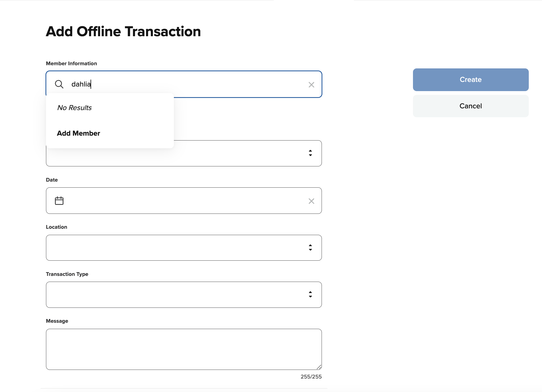Clear the Date field using its X
Image resolution: width=542 pixels, height=392 pixels.
[311, 201]
